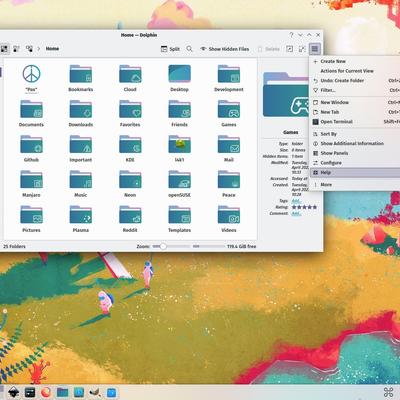Select the Plasma folder
The width and height of the screenshot is (400, 400).
click(x=81, y=219)
